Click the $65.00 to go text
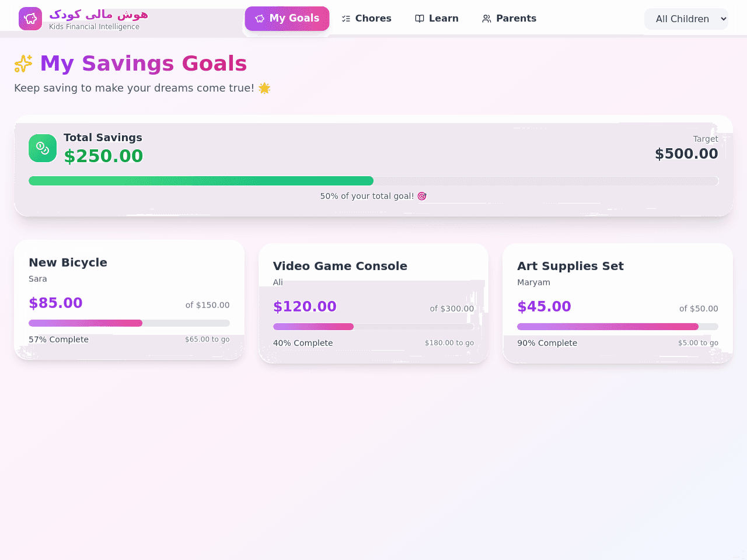 point(207,339)
